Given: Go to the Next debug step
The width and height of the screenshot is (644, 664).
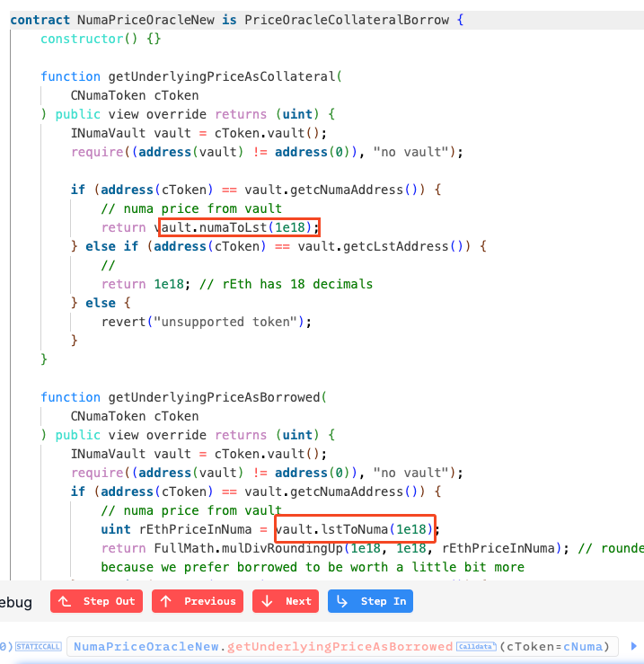Looking at the screenshot, I should (287, 601).
